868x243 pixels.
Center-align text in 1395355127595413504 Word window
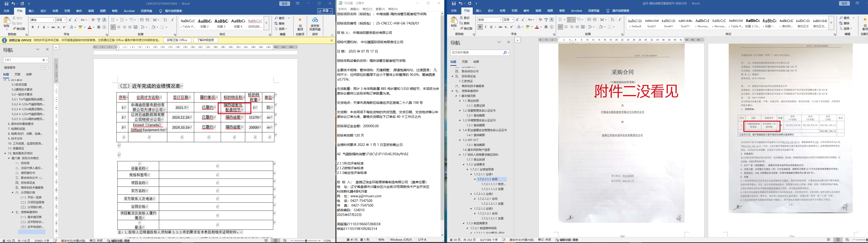click(119, 27)
